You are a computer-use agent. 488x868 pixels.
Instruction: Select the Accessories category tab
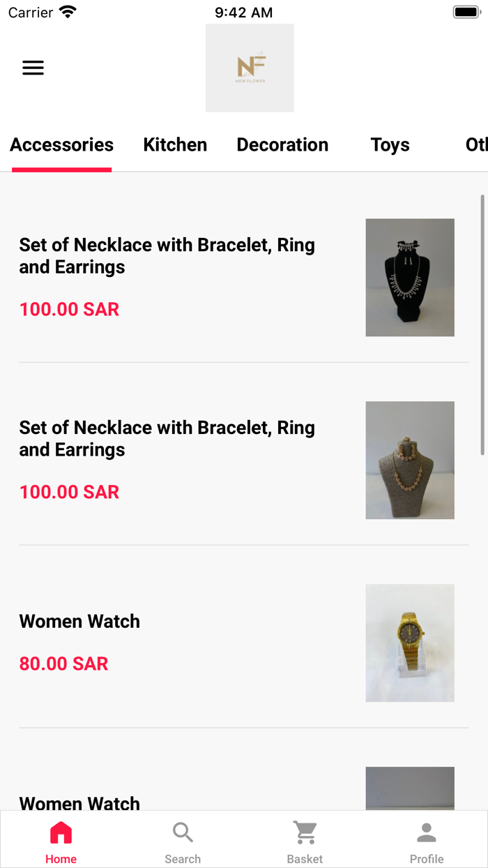61,145
